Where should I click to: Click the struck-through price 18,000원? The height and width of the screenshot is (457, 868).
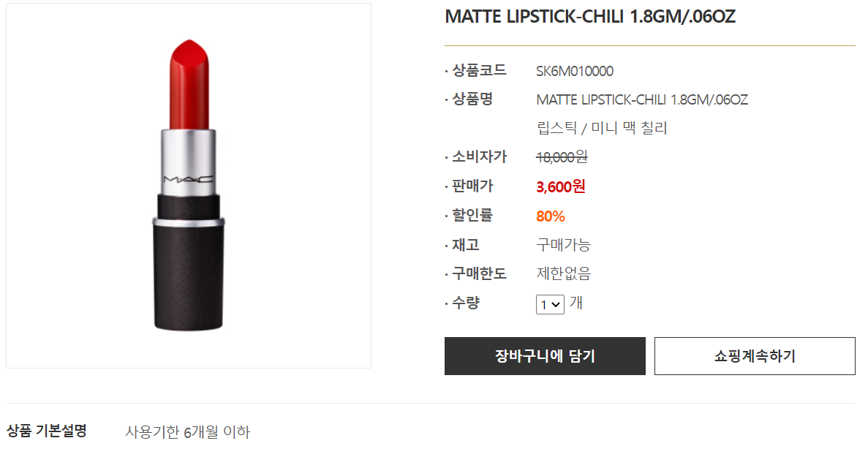tap(562, 157)
